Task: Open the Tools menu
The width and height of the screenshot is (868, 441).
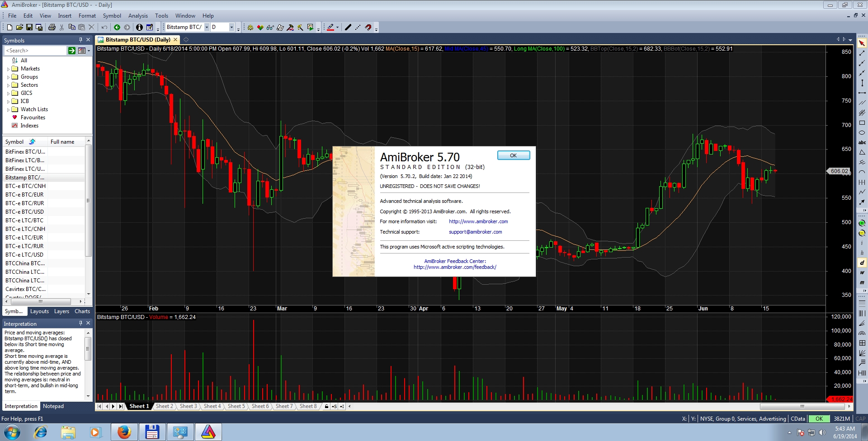Action: pyautogui.click(x=161, y=16)
